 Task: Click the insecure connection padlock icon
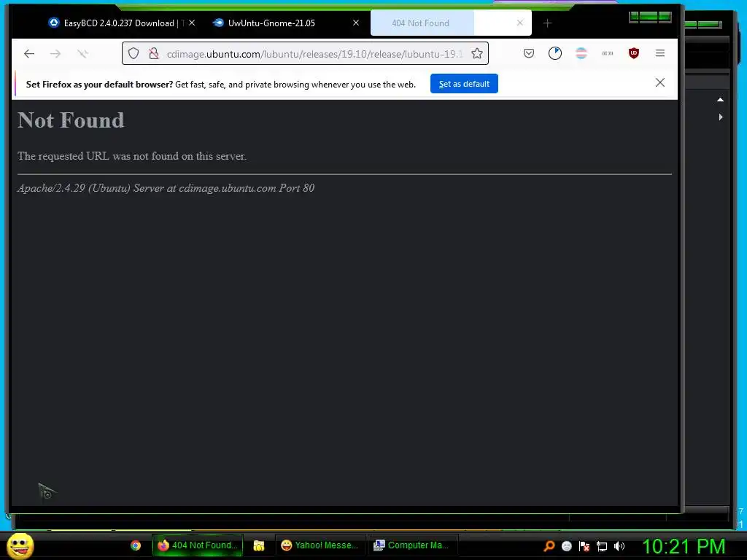153,53
